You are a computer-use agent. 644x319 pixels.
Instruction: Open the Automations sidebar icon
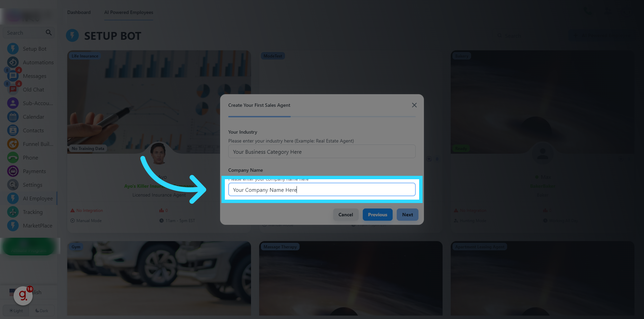pos(13,62)
